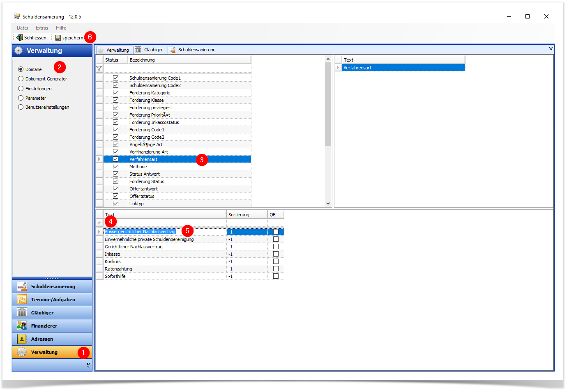
Task: Open the Termine/Aufgaben sidebar section
Action: pyautogui.click(x=52, y=299)
